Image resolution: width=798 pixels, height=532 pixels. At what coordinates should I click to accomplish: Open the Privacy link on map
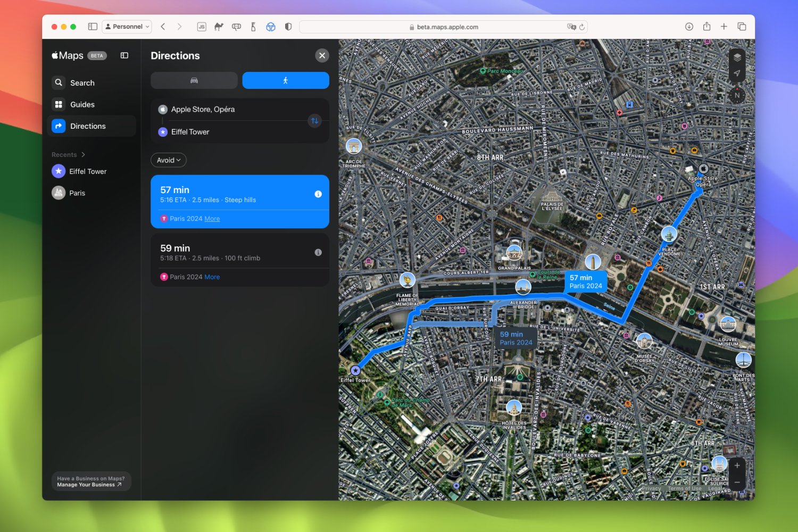click(x=651, y=488)
